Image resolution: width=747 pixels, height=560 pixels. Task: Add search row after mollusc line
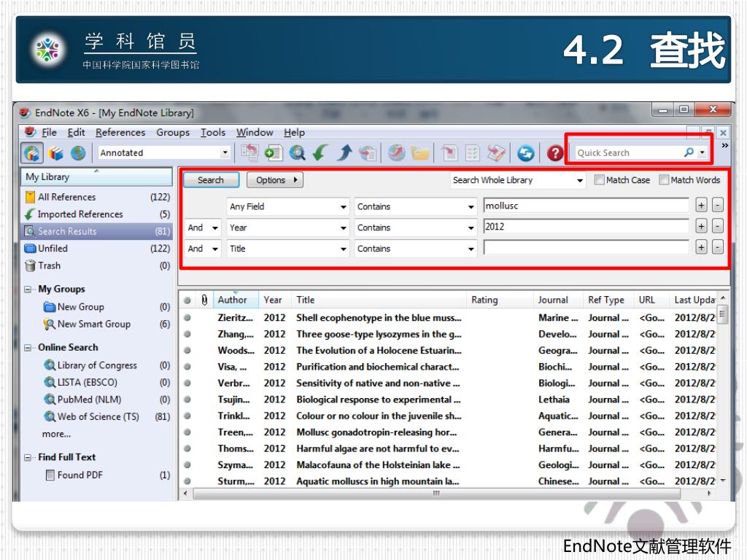tap(701, 205)
